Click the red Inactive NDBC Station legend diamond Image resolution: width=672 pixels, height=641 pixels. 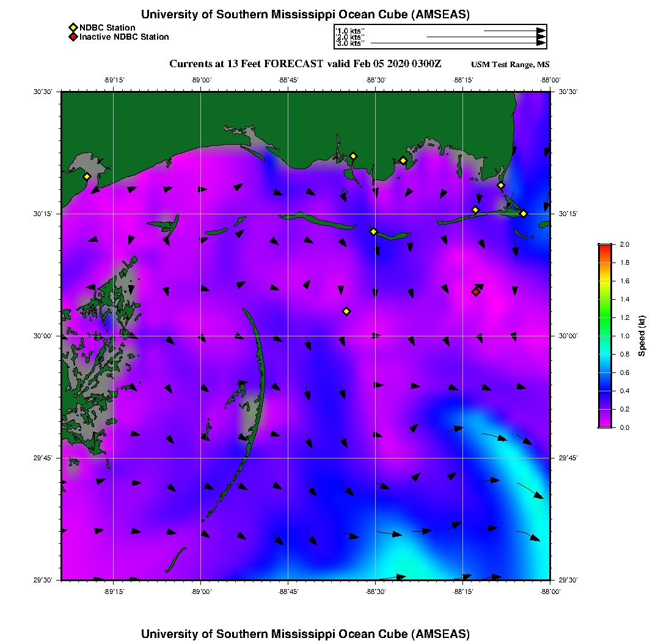coord(73,37)
